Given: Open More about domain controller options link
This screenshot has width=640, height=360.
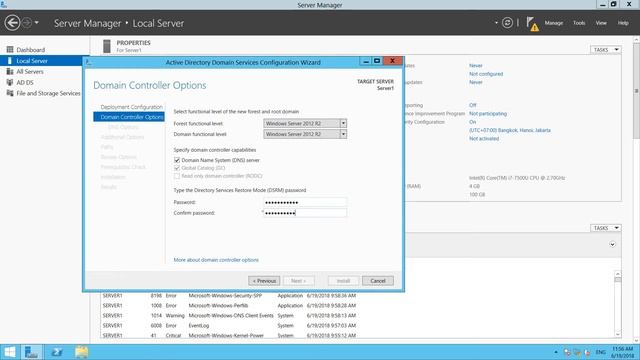Looking at the screenshot, I should pyautogui.click(x=216, y=260).
